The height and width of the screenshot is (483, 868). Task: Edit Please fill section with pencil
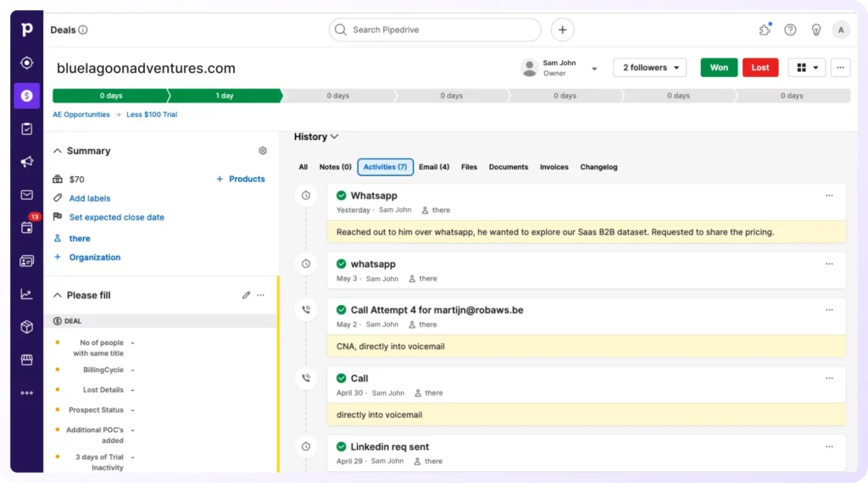pos(247,295)
